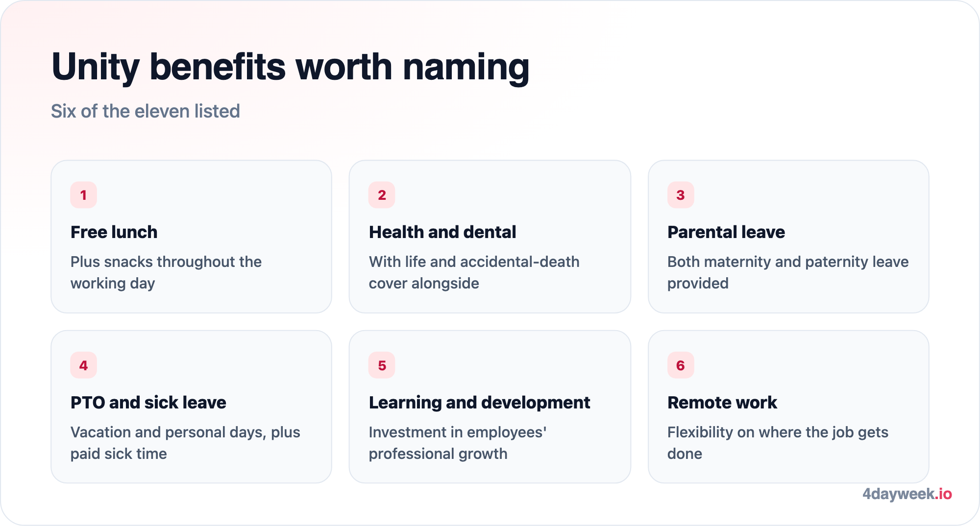The height and width of the screenshot is (526, 980).
Task: Select the number 3 badge
Action: coord(681,195)
